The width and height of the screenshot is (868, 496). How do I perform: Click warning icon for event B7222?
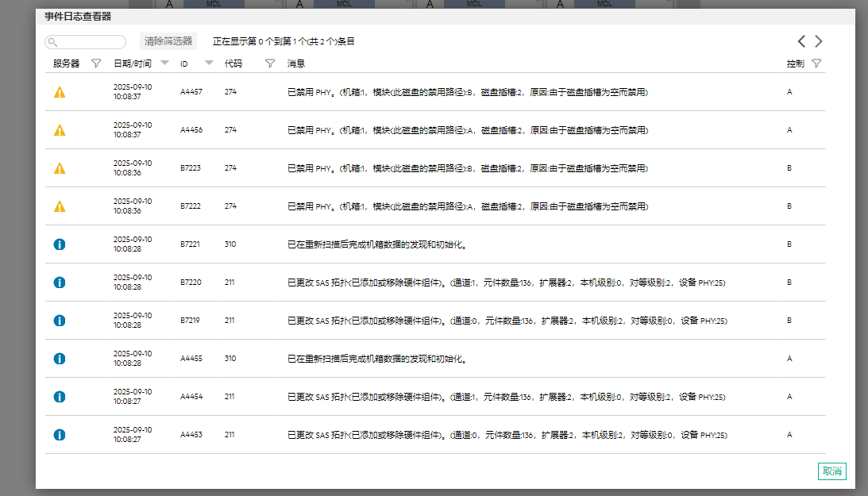pos(60,207)
